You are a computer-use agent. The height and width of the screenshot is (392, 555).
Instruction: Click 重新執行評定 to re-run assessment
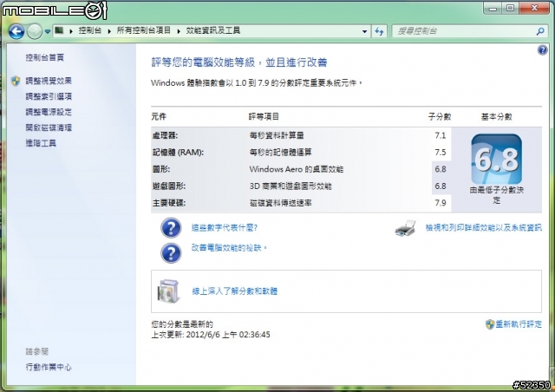pyautogui.click(x=519, y=324)
